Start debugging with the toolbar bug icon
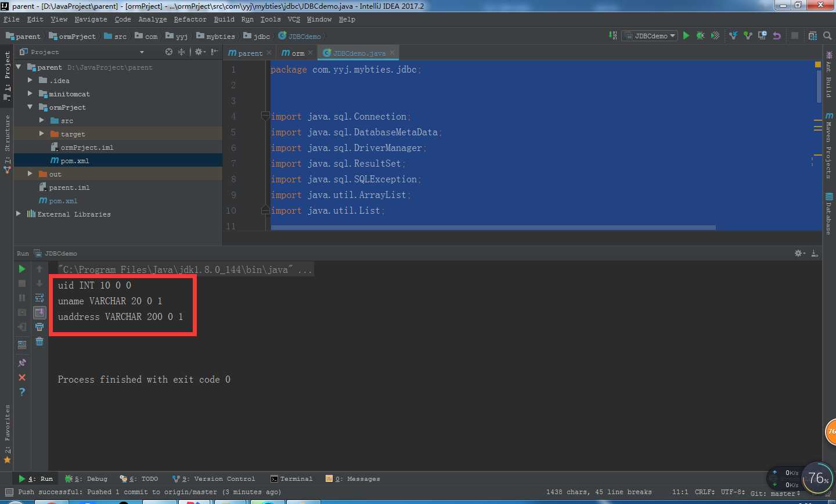 click(x=701, y=36)
